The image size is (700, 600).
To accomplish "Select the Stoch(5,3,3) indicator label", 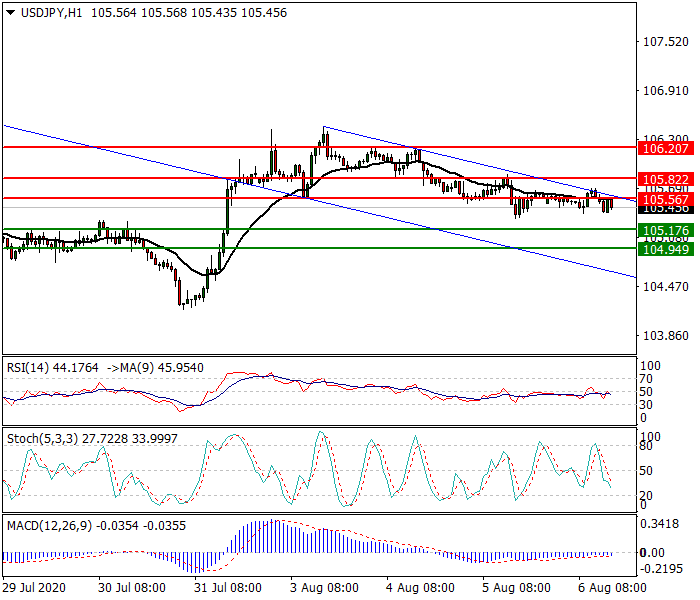I will tap(42, 439).
